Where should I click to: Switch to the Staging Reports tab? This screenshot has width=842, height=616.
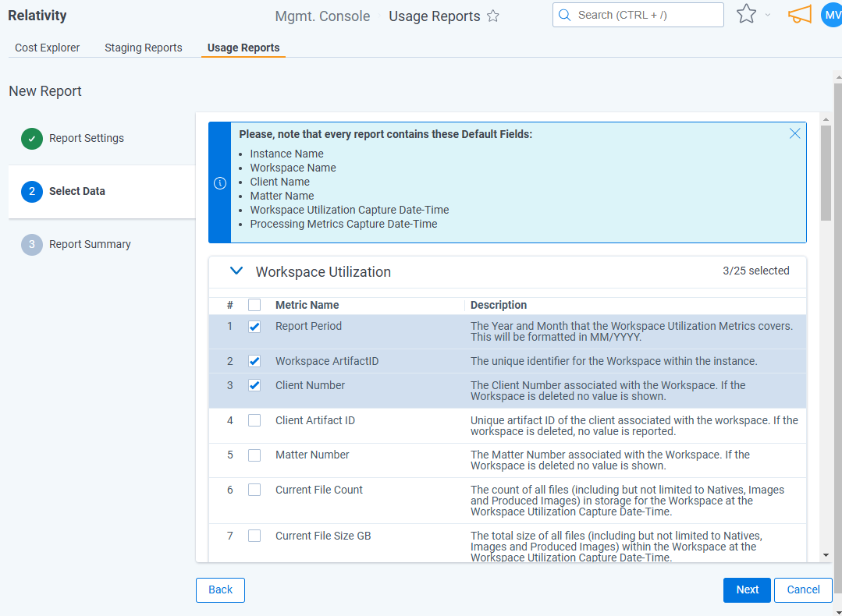coord(144,48)
